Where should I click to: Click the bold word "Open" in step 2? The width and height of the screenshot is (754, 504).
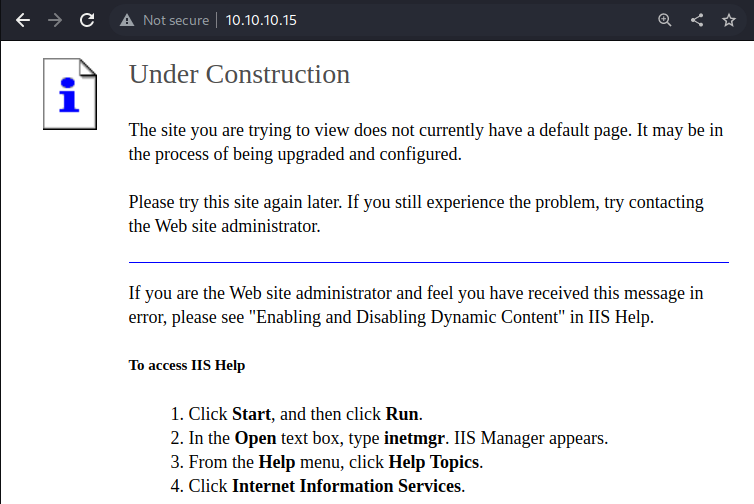click(x=255, y=438)
